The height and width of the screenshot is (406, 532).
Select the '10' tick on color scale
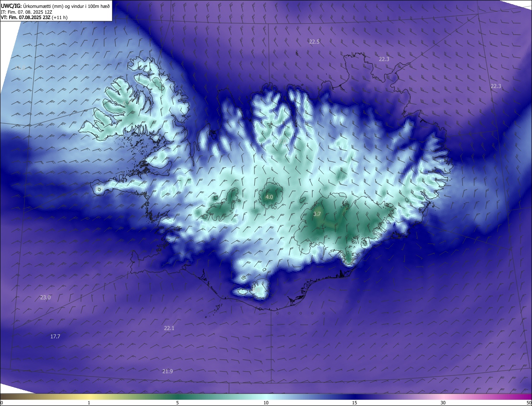tap(266, 403)
